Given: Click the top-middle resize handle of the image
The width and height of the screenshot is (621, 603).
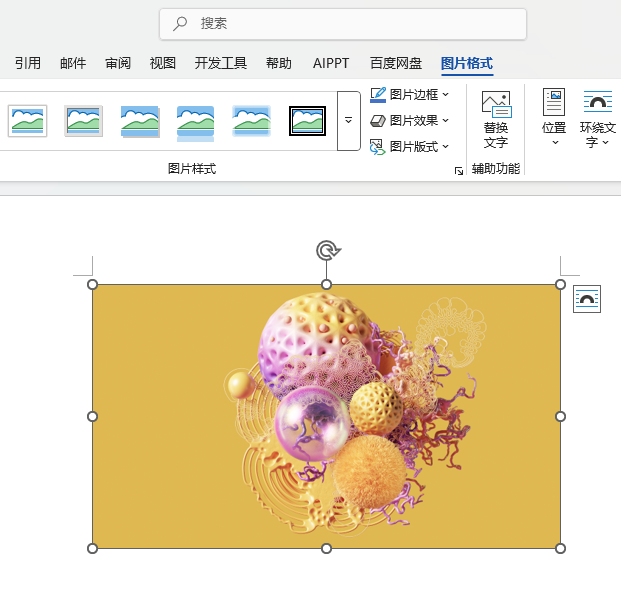Looking at the screenshot, I should (326, 285).
